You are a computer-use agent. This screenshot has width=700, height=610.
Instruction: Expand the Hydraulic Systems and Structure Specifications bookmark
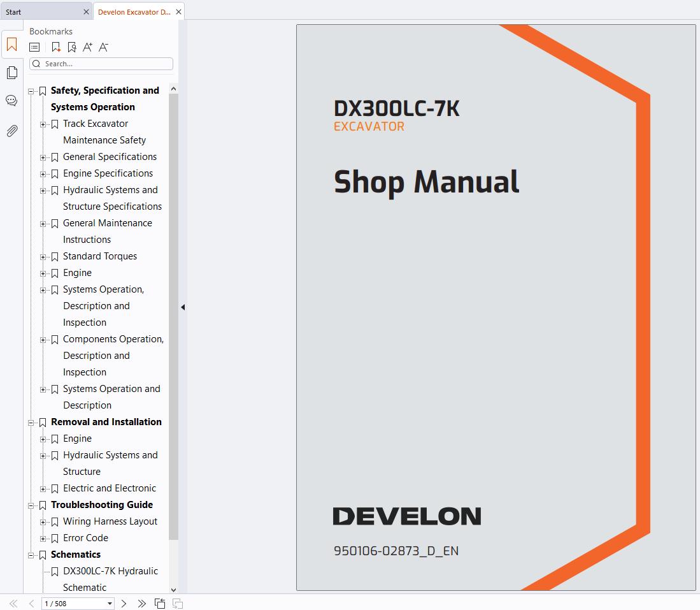43,191
